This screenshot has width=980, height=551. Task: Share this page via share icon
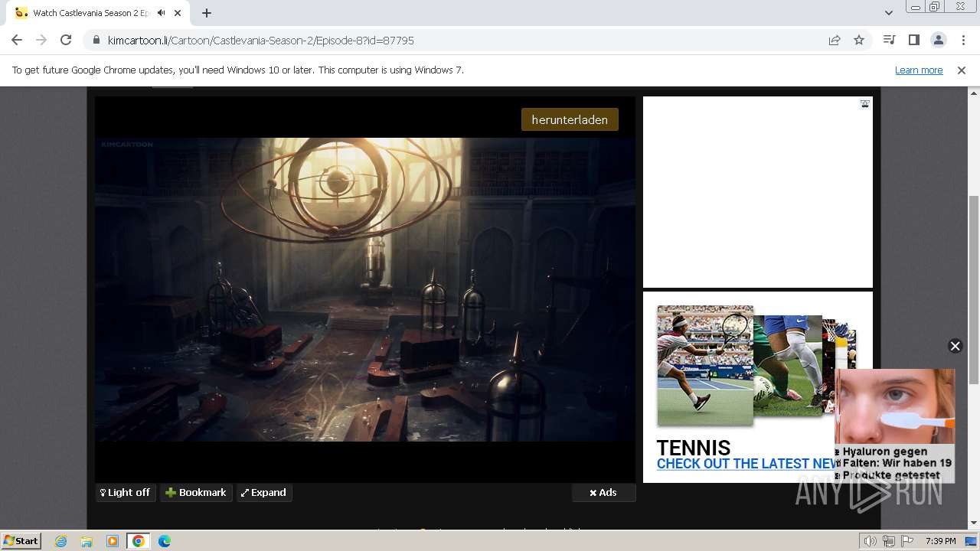click(835, 40)
